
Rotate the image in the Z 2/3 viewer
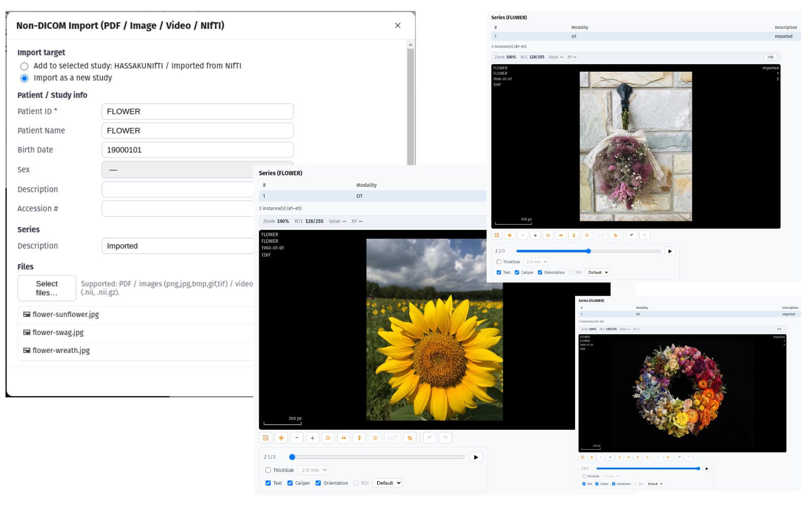point(548,235)
